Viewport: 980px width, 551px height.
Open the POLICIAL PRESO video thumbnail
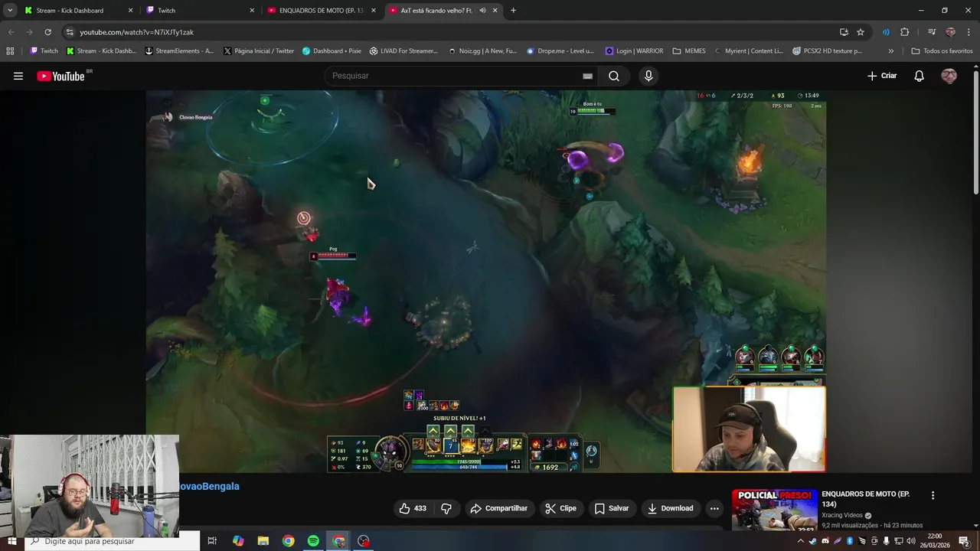click(774, 510)
